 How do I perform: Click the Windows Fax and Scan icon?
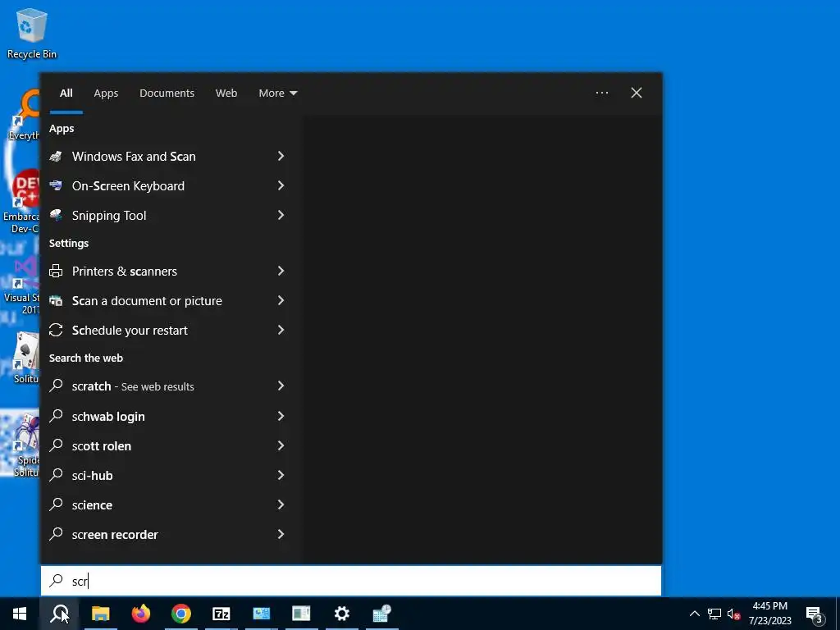[x=56, y=157]
